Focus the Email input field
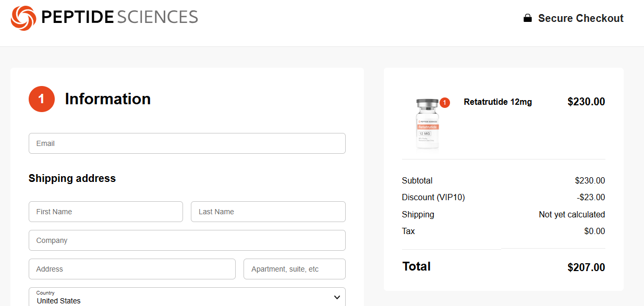The width and height of the screenshot is (644, 306). tap(187, 143)
